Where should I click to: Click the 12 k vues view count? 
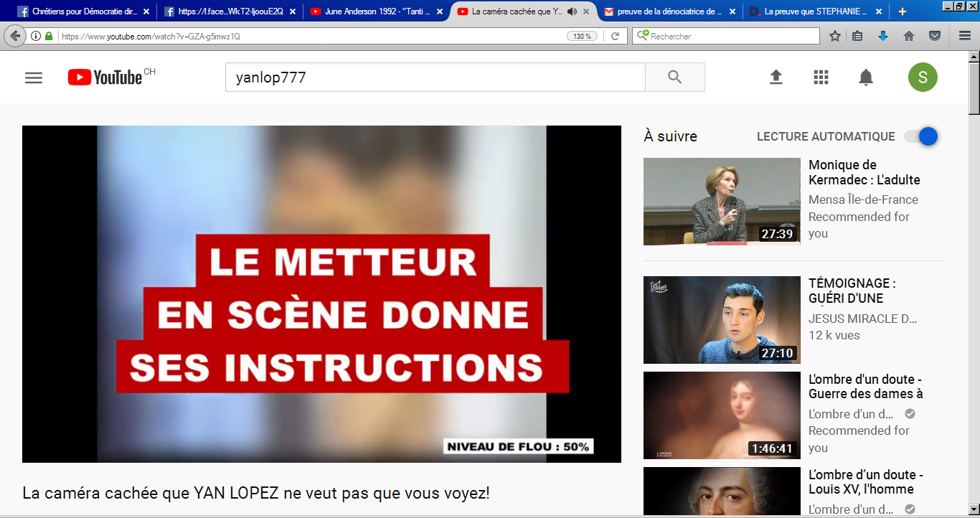[834, 335]
